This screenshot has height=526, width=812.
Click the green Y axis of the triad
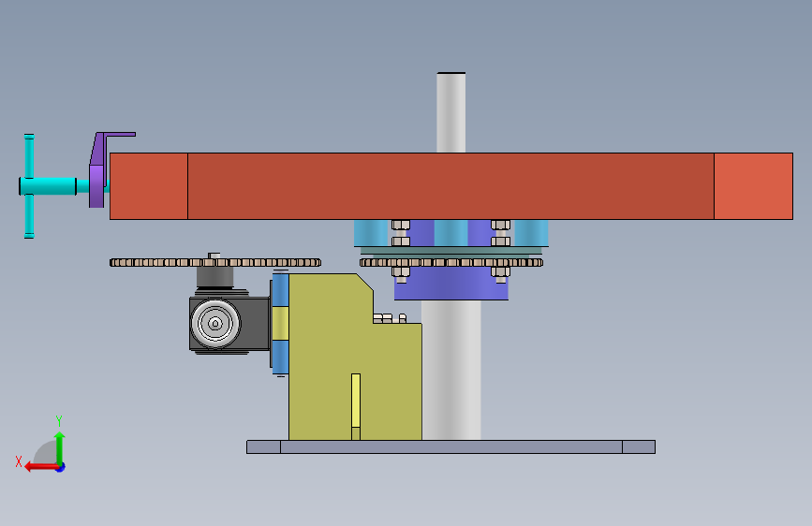click(60, 447)
